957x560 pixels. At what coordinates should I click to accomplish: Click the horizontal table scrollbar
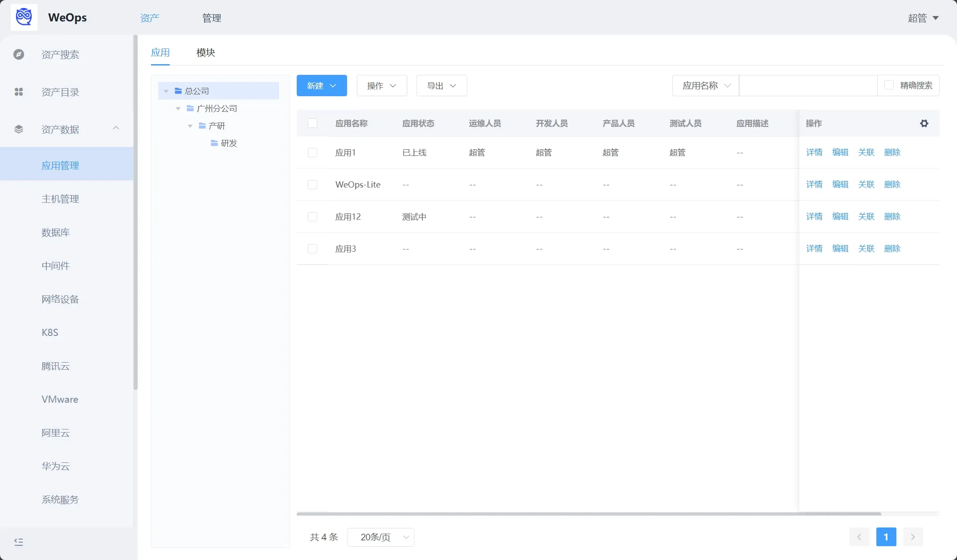(589, 514)
